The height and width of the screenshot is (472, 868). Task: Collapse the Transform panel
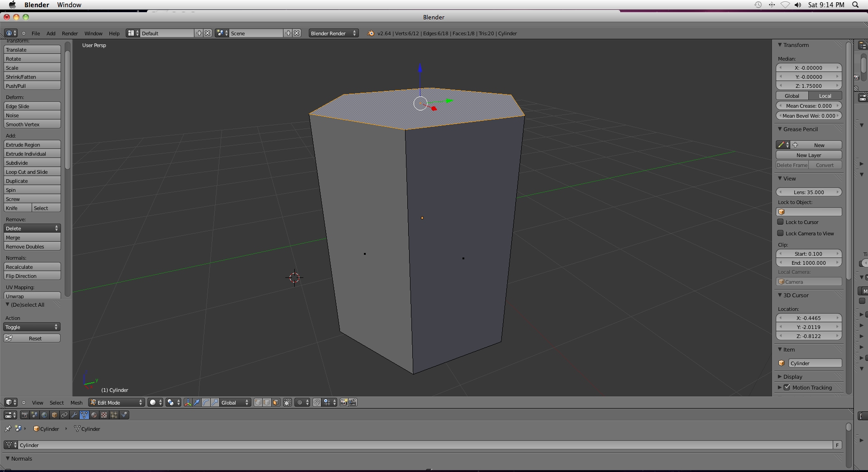[x=780, y=45]
